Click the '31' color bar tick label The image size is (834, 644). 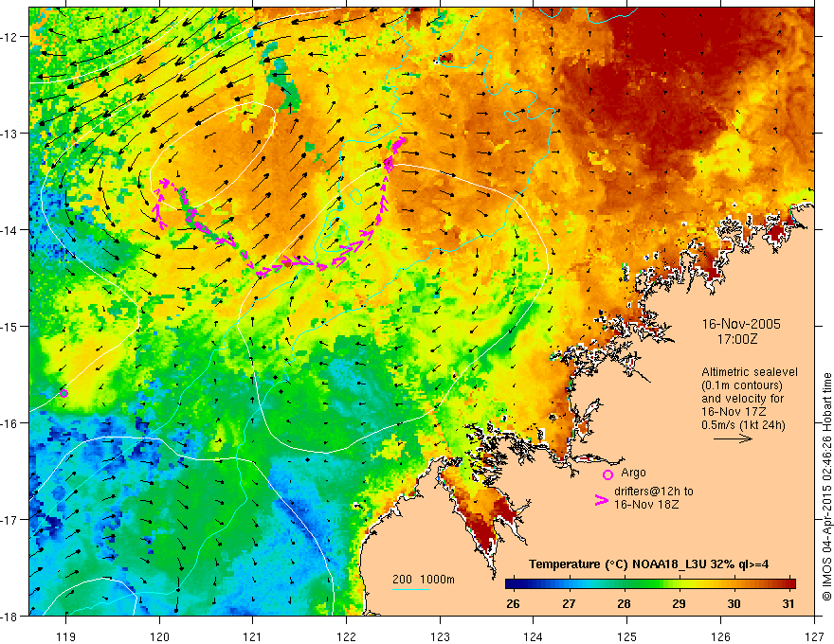(x=789, y=604)
